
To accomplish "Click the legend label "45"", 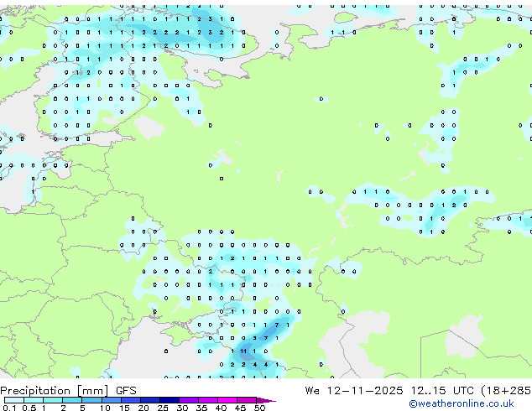I will tap(240, 408).
